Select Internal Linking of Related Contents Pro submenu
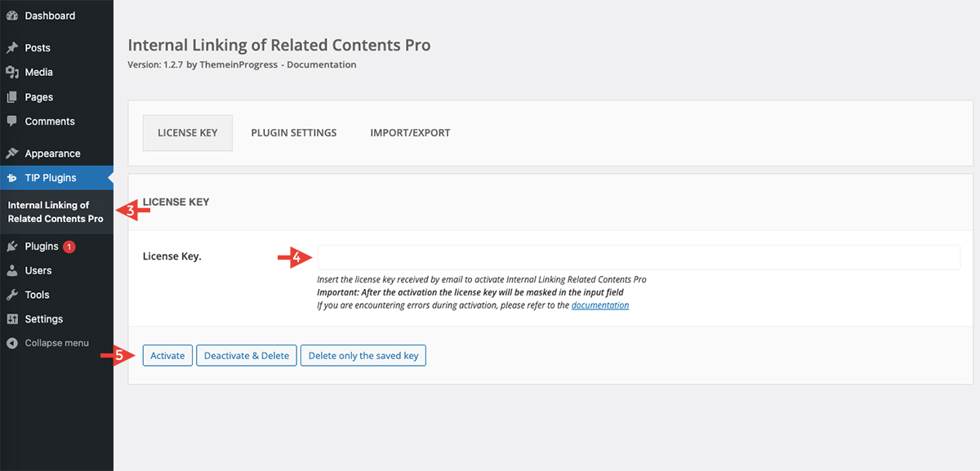Screen dimensions: 980x471 (x=56, y=212)
